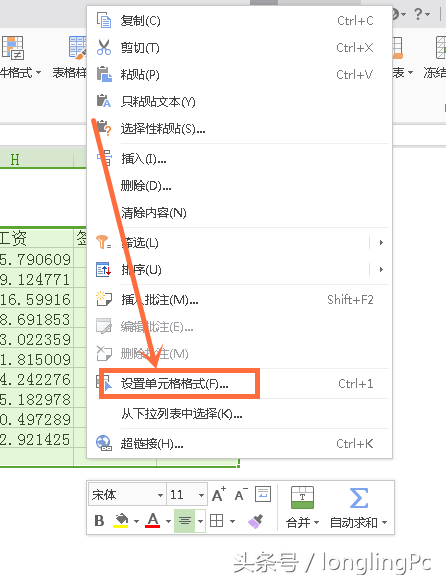Click the increase font size icon
This screenshot has width=446, height=585.
[219, 495]
